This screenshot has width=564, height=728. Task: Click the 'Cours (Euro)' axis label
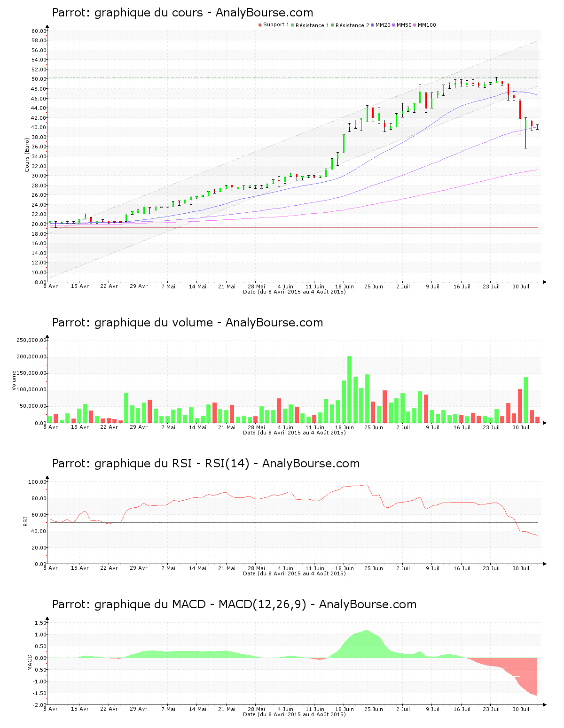click(27, 154)
